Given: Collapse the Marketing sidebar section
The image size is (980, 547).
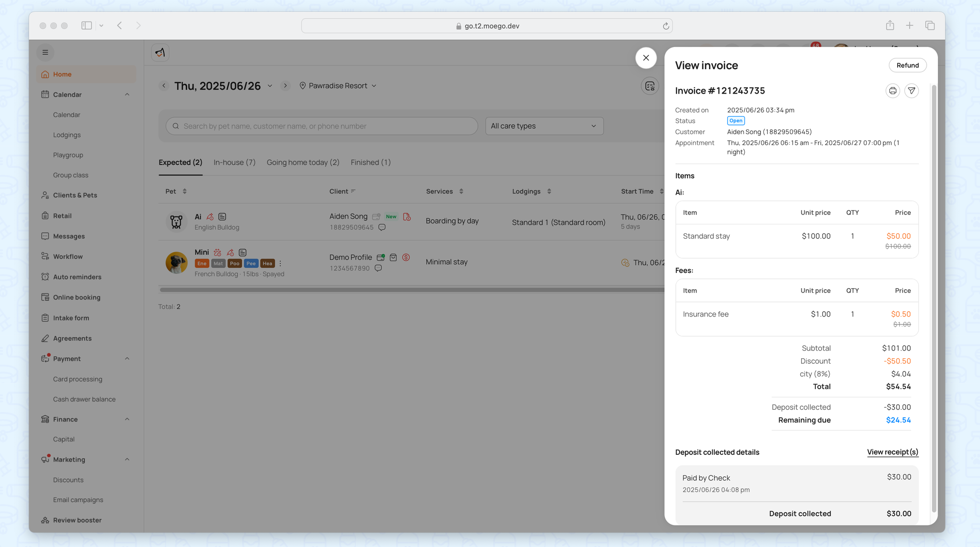Looking at the screenshot, I should click(127, 460).
